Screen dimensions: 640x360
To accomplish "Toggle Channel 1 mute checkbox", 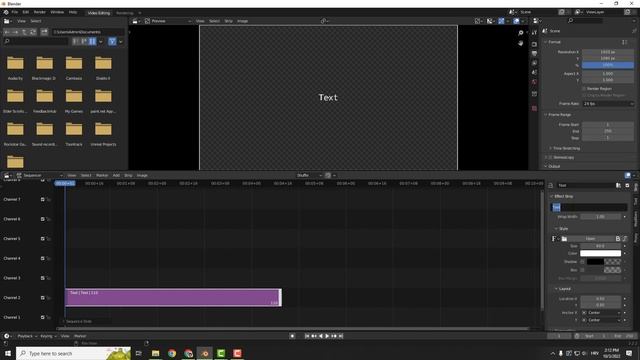I will (x=42, y=317).
